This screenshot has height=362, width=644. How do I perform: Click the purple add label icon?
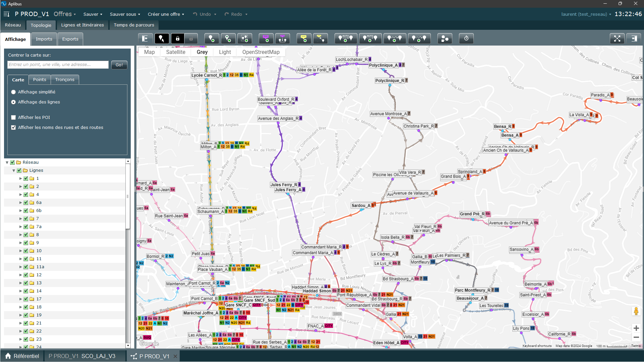266,39
